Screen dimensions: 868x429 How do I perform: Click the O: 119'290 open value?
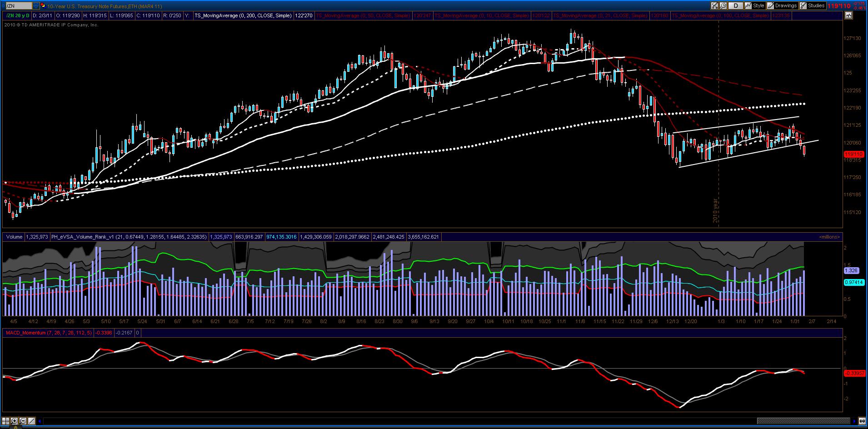click(68, 15)
